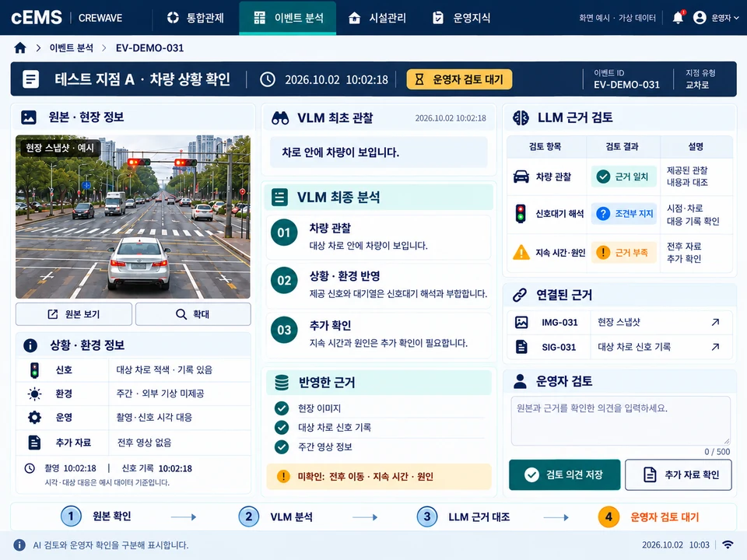Image resolution: width=747 pixels, height=560 pixels.
Task: Click the 원본 보기 button
Action: click(x=74, y=314)
